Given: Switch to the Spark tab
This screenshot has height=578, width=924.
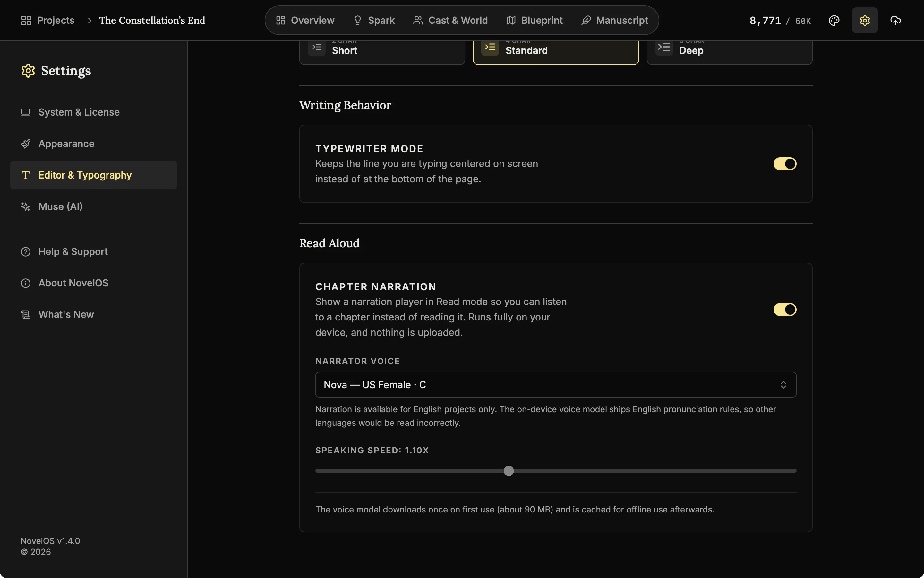Looking at the screenshot, I should click(374, 20).
